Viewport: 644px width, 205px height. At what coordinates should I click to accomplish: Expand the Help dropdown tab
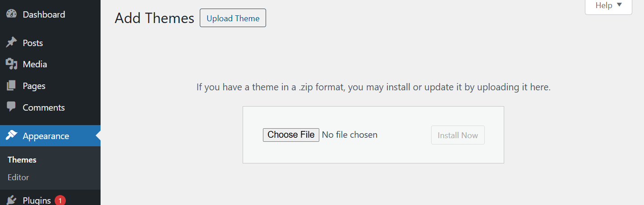[608, 5]
